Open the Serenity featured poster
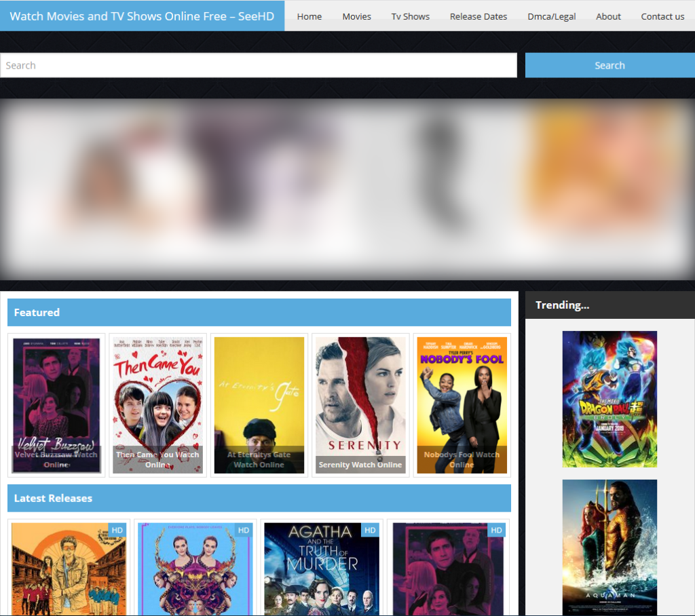 point(360,405)
